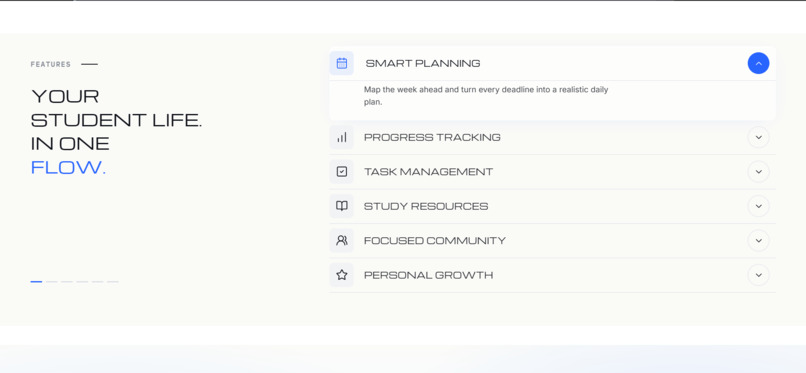Select the Smart Planning heading
806x373 pixels.
(423, 63)
